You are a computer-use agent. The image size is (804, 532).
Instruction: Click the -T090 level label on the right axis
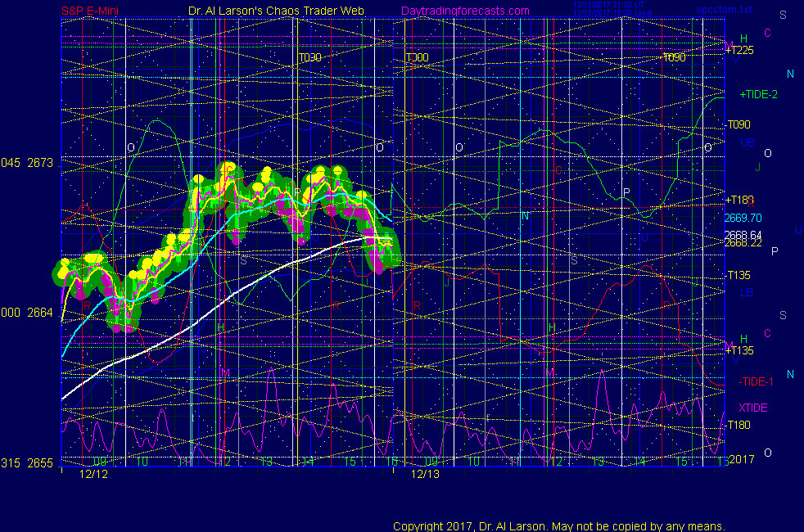[x=738, y=124]
